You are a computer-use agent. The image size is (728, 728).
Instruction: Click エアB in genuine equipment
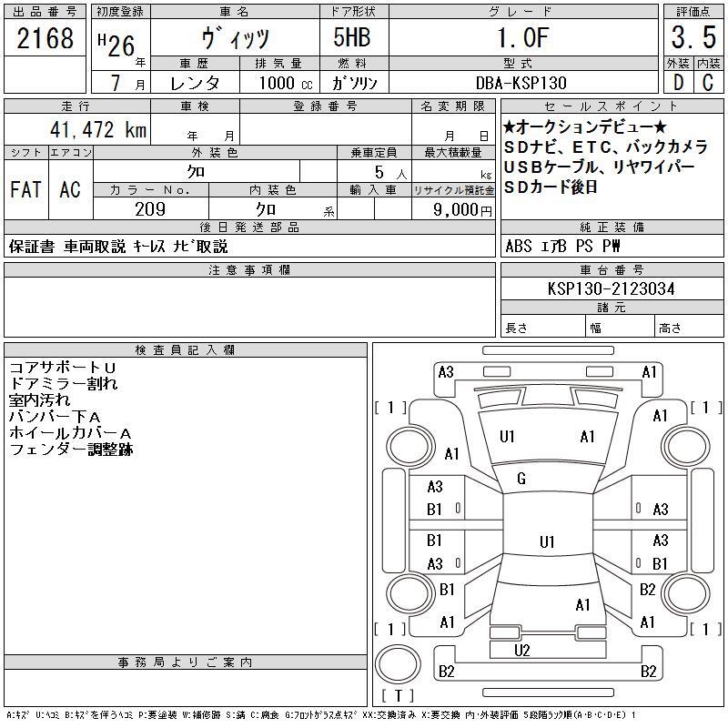[x=553, y=246]
